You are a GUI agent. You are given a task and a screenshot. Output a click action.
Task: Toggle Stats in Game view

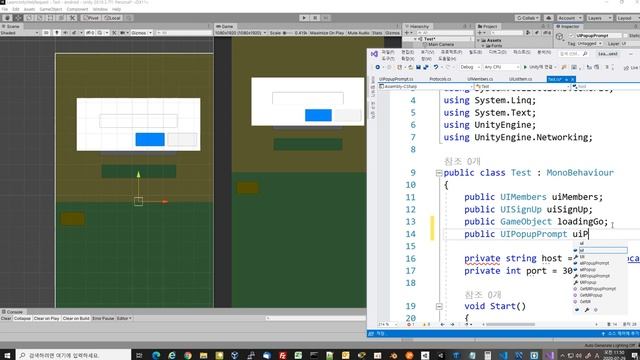click(x=377, y=33)
